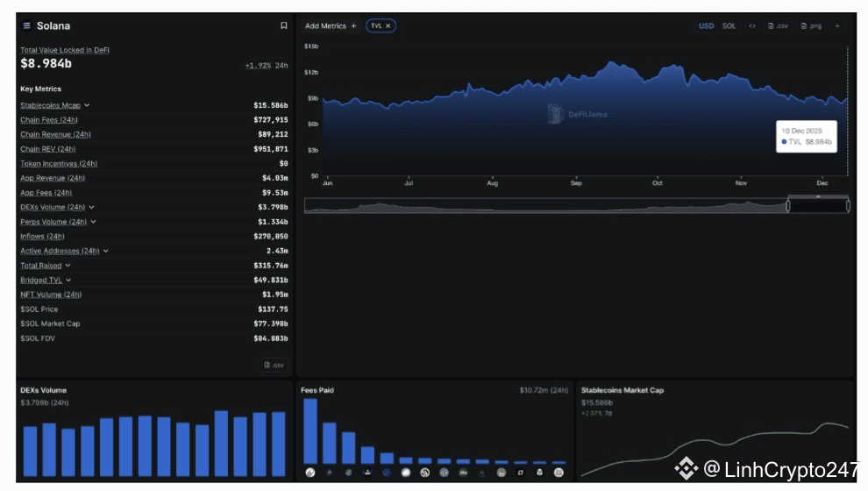Click the Chain Revenue (24h) label
The width and height of the screenshot is (868, 491).
pos(55,134)
